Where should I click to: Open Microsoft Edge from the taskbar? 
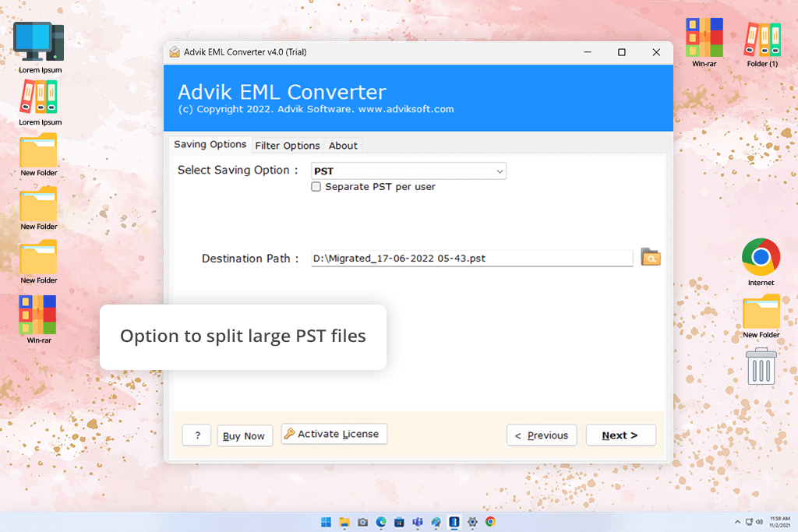coord(381,522)
